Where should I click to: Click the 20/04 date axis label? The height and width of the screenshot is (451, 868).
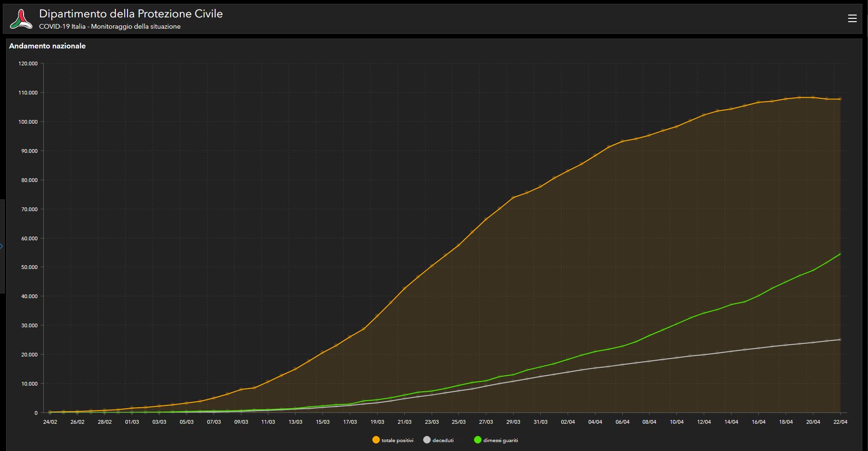(813, 422)
